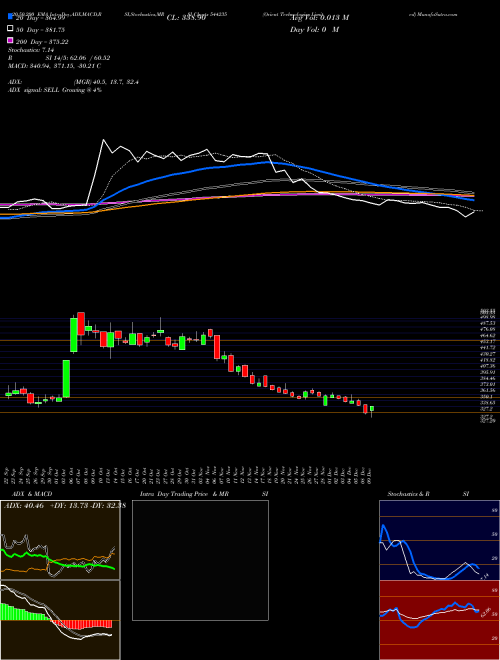Screen dimensions: 500x660
Task: Click the 'Avg Vol: 0.013 M' label
Action: pos(319,18)
